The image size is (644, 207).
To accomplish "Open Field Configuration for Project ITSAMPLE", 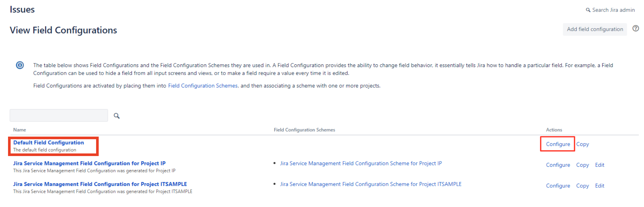I will [x=100, y=184].
